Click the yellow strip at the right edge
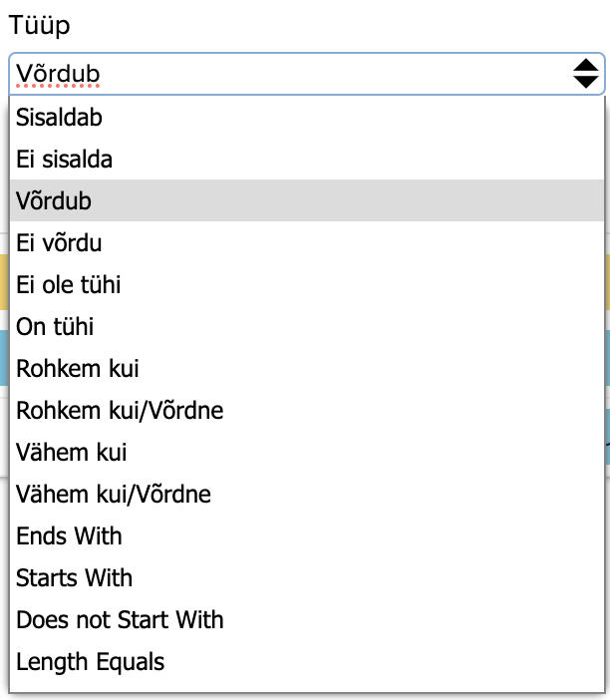This screenshot has width=610, height=700. (605, 282)
